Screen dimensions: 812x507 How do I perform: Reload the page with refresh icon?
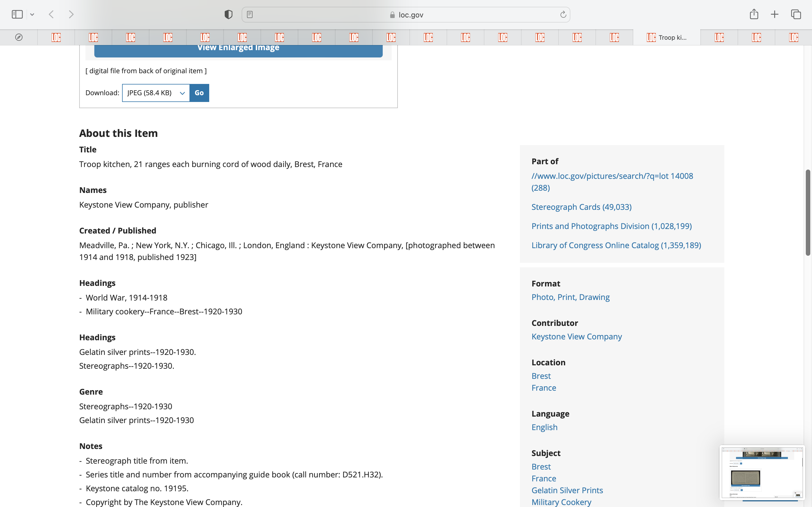coord(563,14)
